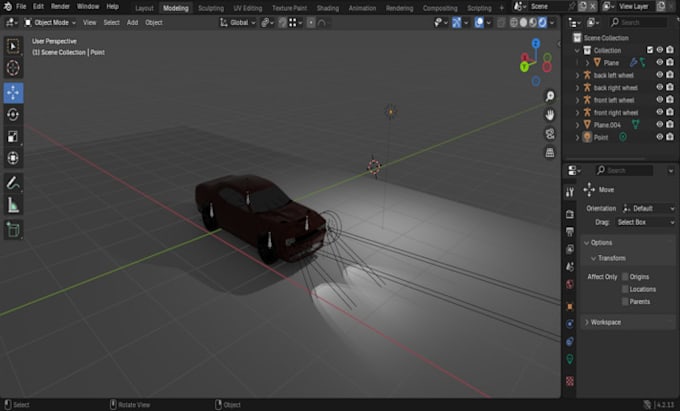Expand the Point tree item
The height and width of the screenshot is (411, 680).
coord(577,138)
